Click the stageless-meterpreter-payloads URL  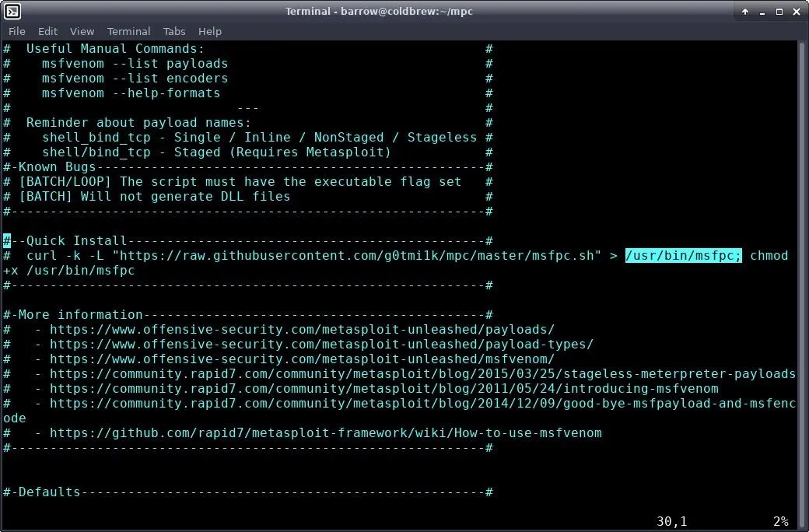[422, 373]
